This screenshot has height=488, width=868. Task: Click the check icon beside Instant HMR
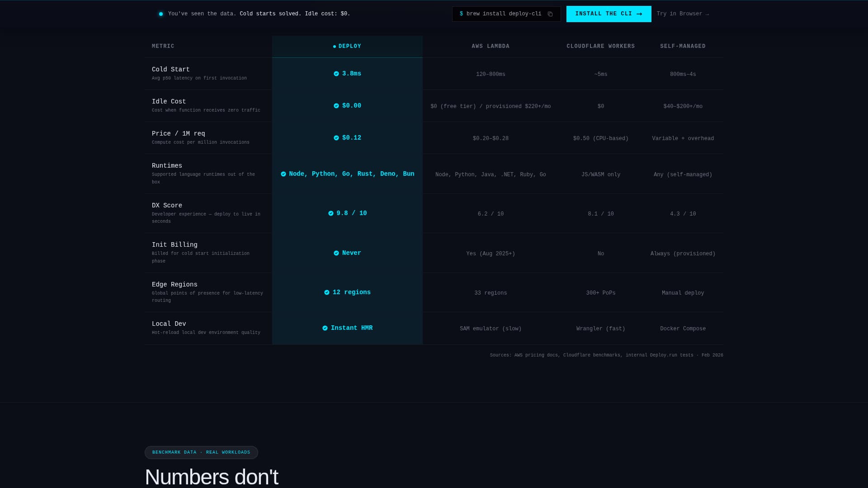(325, 328)
